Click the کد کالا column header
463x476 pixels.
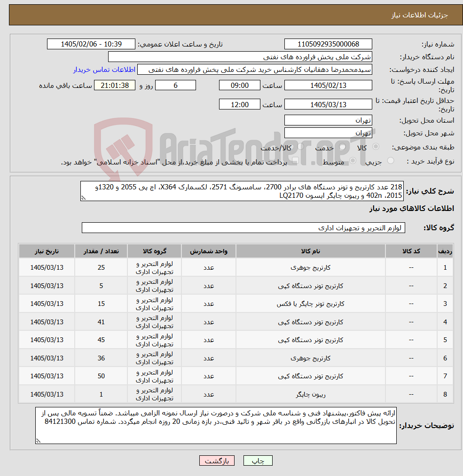pos(411,251)
